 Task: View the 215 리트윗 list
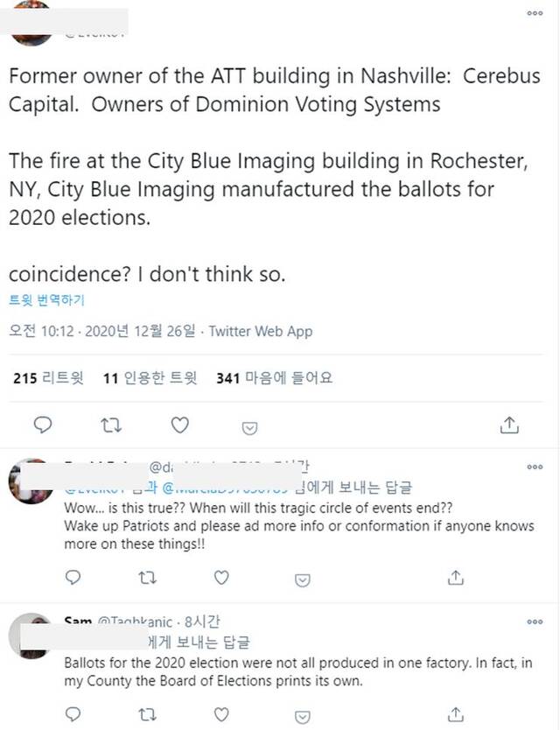coord(46,377)
